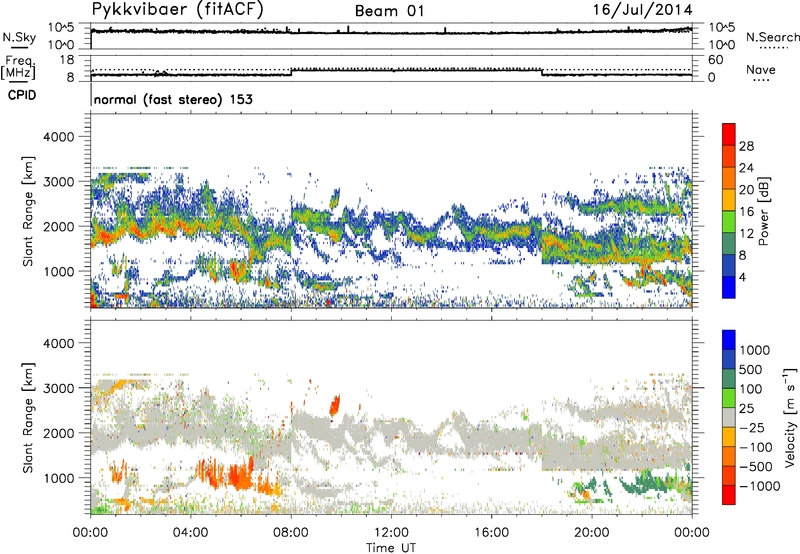The height and width of the screenshot is (554, 800).
Task: Click the left '10^5' noise axis label
Action: click(x=61, y=28)
